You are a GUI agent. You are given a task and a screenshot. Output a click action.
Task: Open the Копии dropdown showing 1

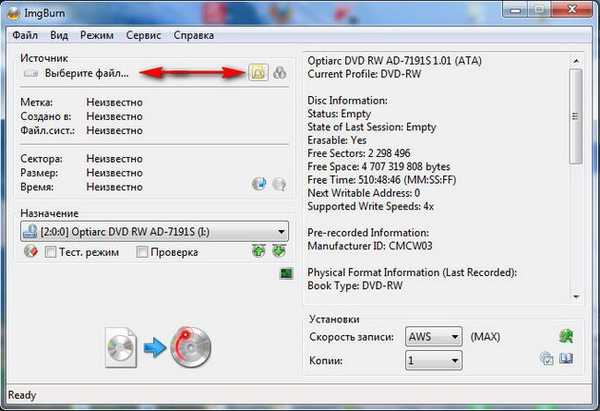[434, 360]
